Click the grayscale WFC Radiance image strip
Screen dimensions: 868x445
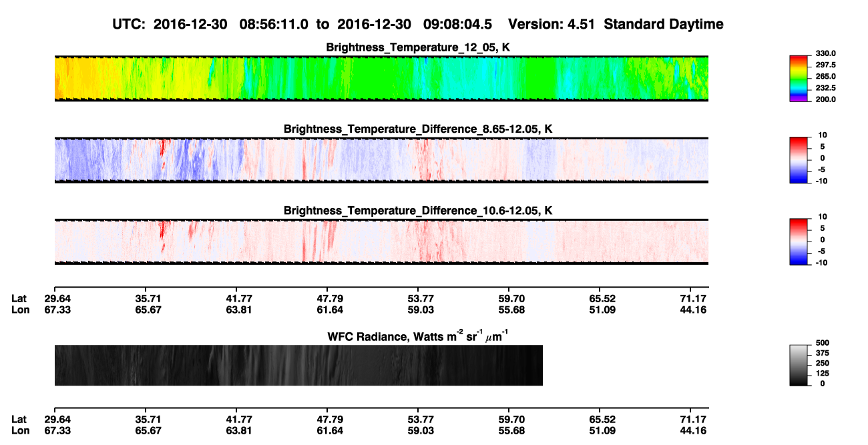pyautogui.click(x=298, y=365)
